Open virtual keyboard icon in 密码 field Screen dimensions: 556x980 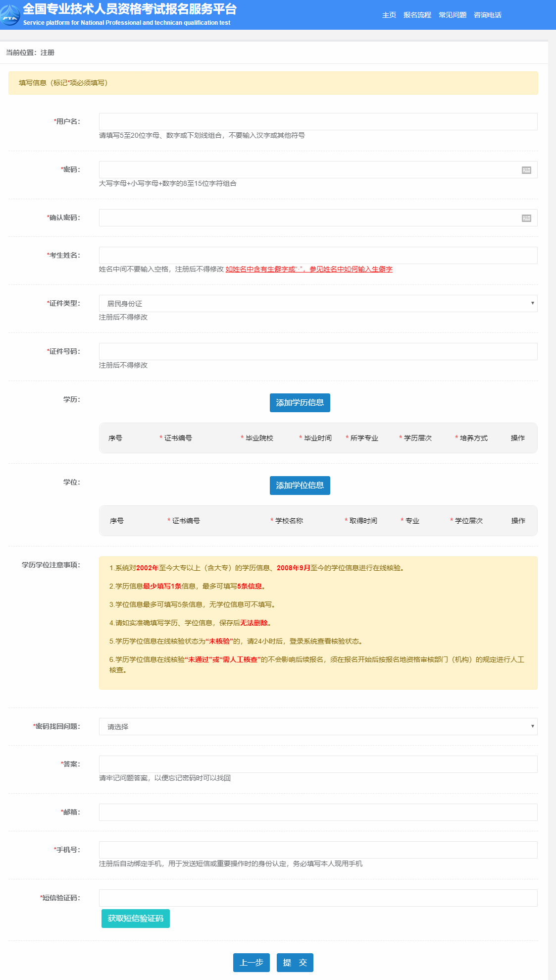pos(526,170)
